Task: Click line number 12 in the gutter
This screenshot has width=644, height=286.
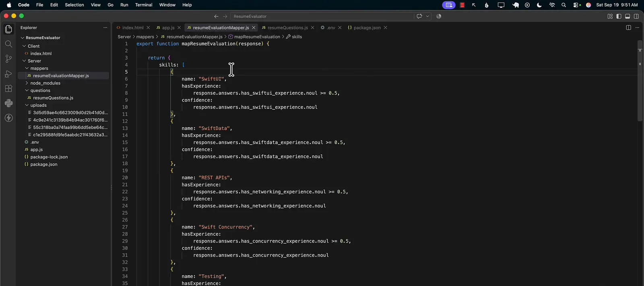Action: [x=125, y=121]
